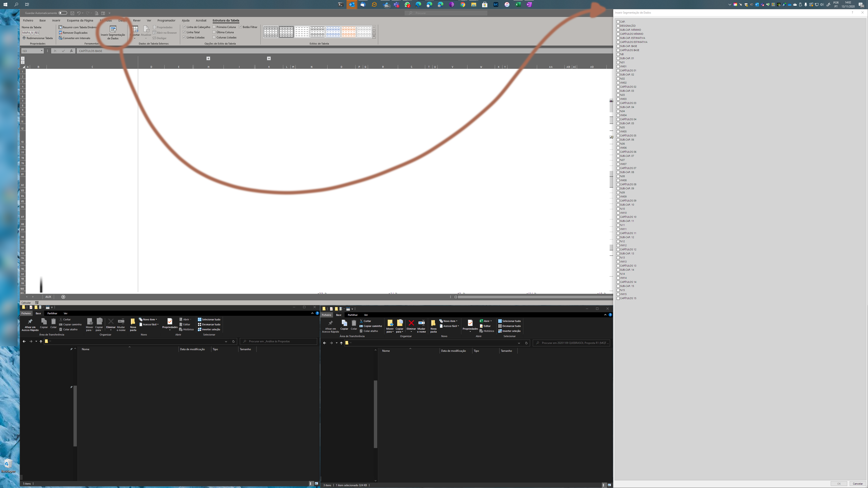Click the save icon in Excel title bar
The height and width of the screenshot is (488, 868).
tap(72, 13)
